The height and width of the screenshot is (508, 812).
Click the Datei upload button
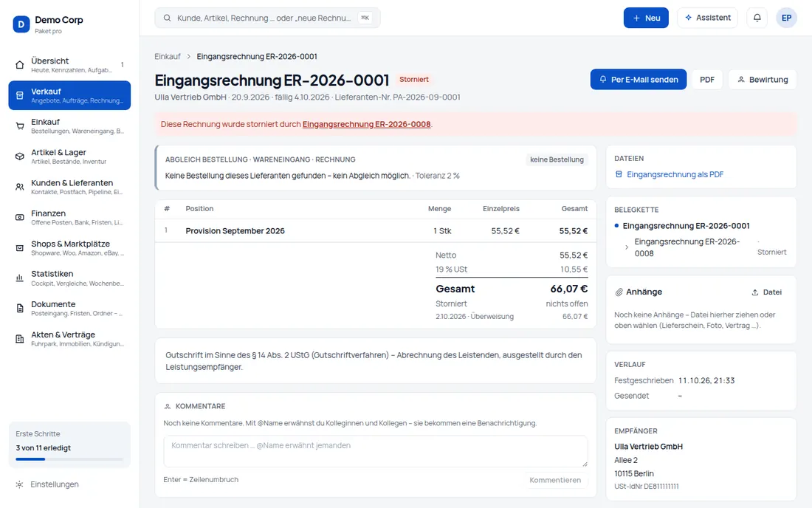[x=767, y=292]
